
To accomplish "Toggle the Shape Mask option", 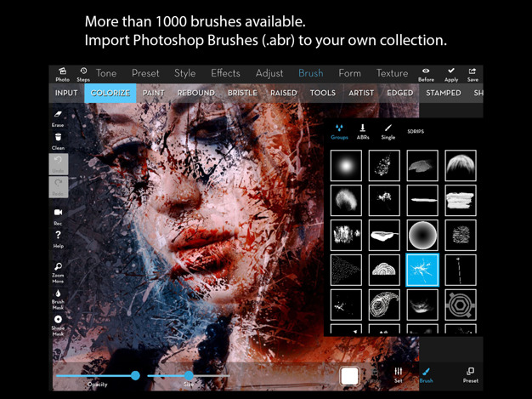I will [58, 323].
